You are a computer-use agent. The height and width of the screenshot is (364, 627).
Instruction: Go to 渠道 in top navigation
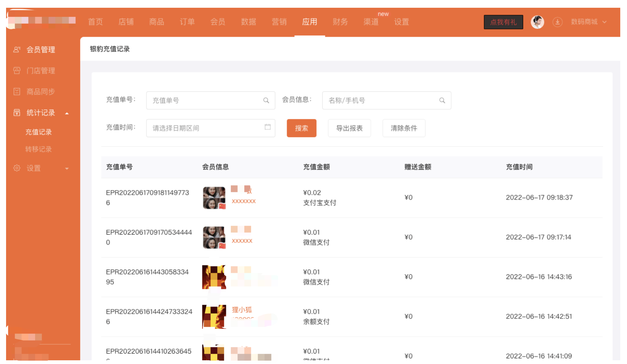point(371,22)
